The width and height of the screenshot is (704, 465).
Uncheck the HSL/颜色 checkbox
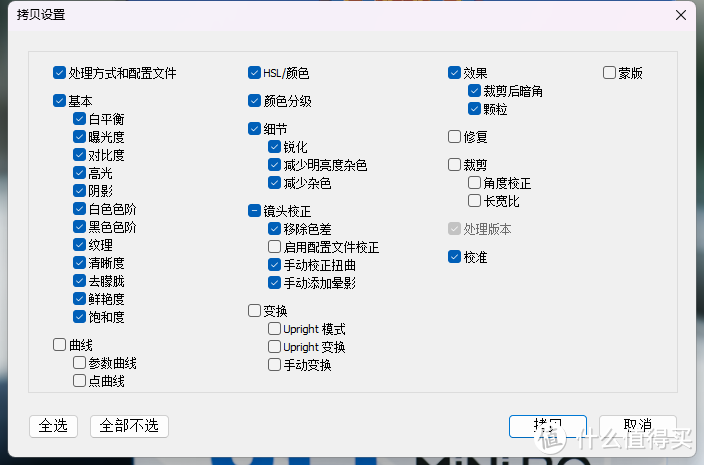[254, 73]
